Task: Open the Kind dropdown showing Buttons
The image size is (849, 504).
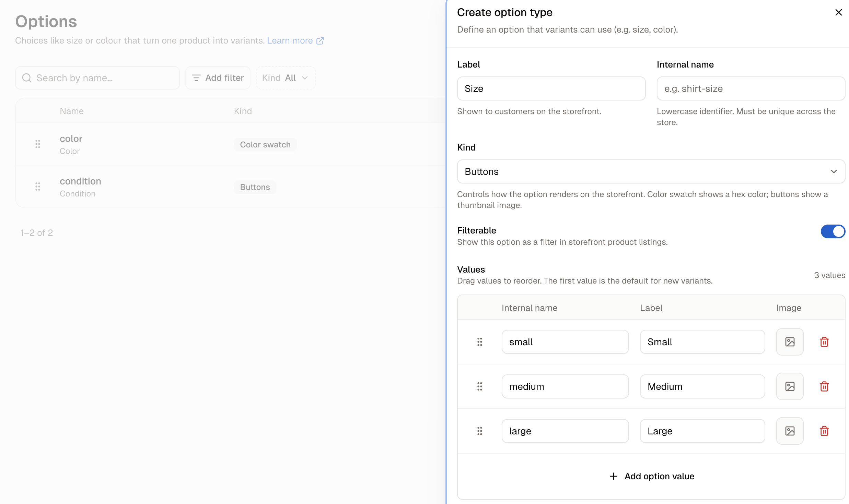Action: point(651,171)
